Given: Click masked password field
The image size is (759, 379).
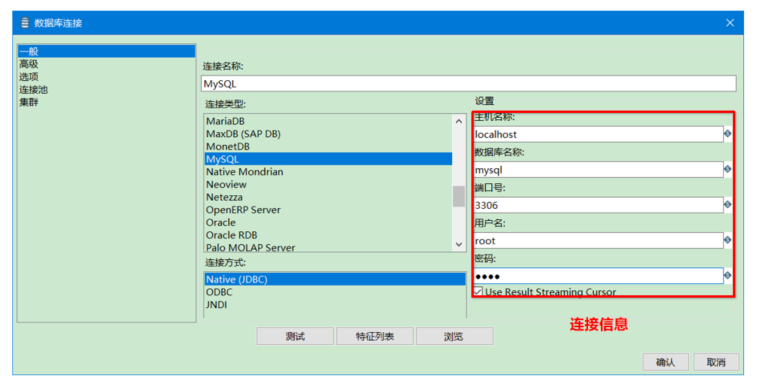Looking at the screenshot, I should (x=598, y=275).
